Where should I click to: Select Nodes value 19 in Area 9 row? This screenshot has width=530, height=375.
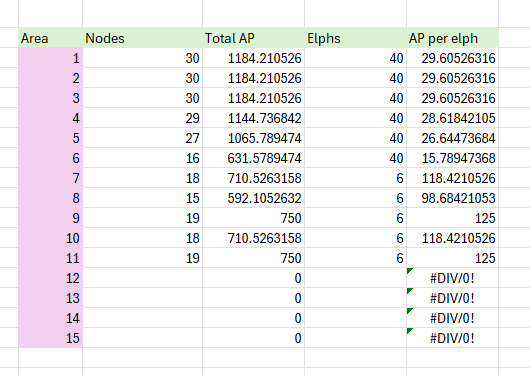pyautogui.click(x=143, y=218)
